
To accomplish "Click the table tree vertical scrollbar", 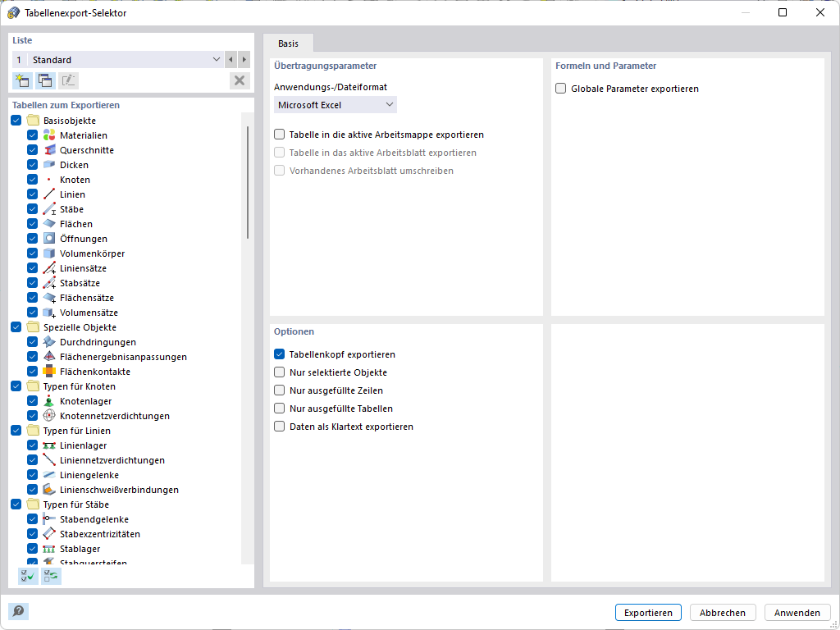I will tap(247, 180).
